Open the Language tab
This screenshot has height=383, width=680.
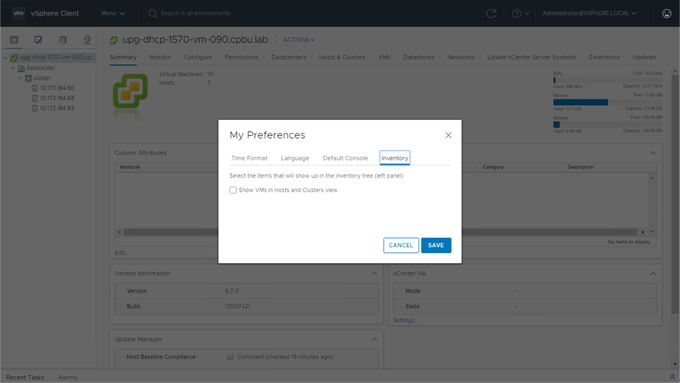[295, 158]
